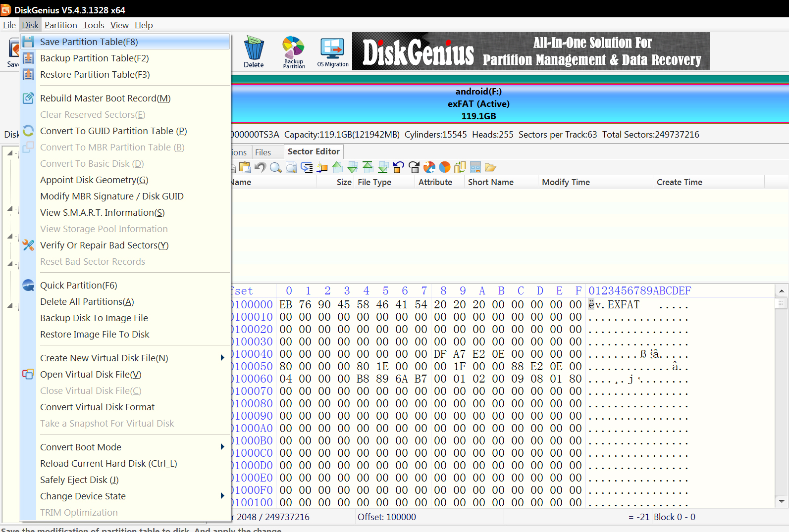Click the black curved arrow with gray square
This screenshot has height=532, width=789.
[x=414, y=168]
